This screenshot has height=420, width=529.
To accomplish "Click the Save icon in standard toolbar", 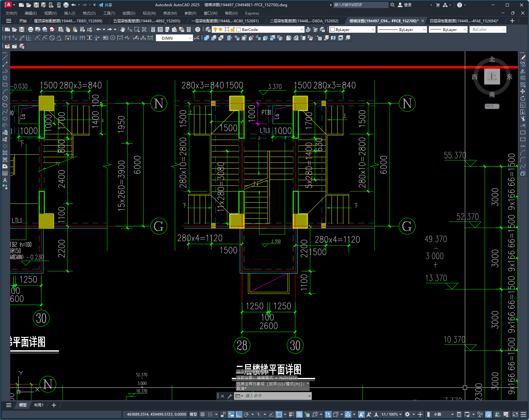I will (22, 29).
